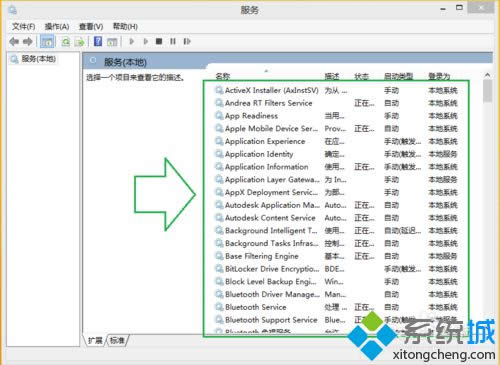Sort by the 启动类型 column header

[398, 76]
